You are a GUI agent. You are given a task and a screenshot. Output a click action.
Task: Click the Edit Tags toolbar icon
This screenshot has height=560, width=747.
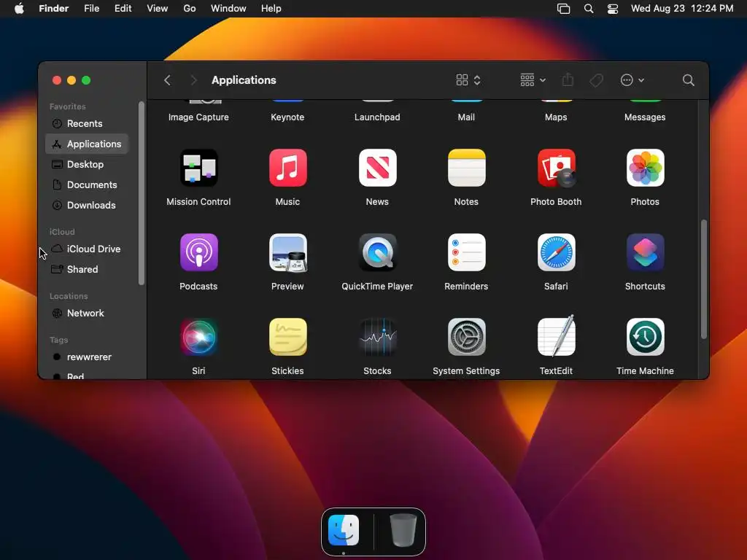[x=596, y=80]
